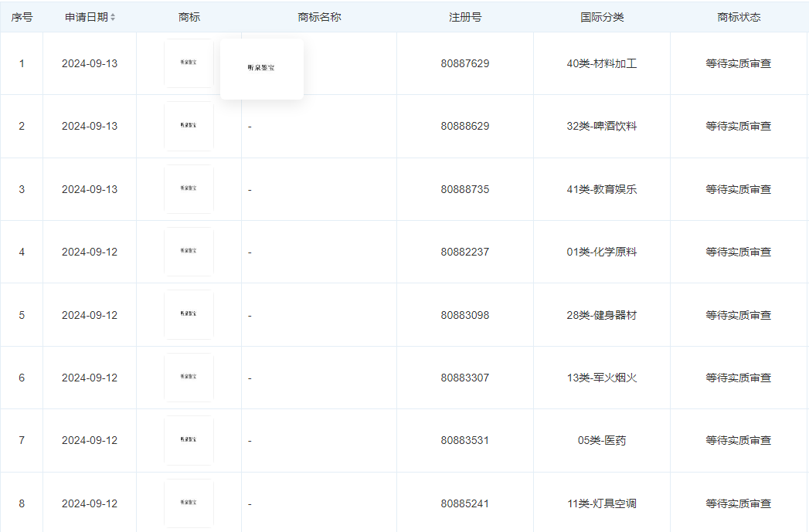Image resolution: width=809 pixels, height=532 pixels.
Task: Click the 国际分类 column header
Action: click(602, 17)
